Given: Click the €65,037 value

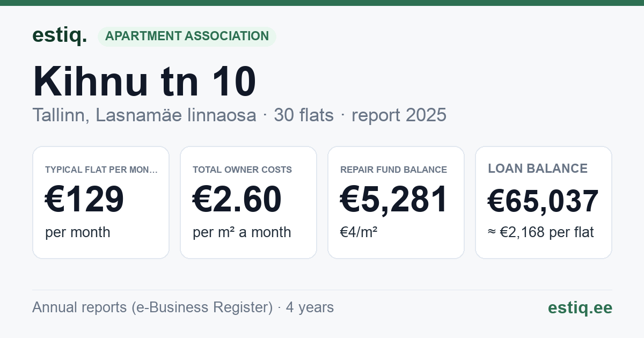Looking at the screenshot, I should pos(543,201).
